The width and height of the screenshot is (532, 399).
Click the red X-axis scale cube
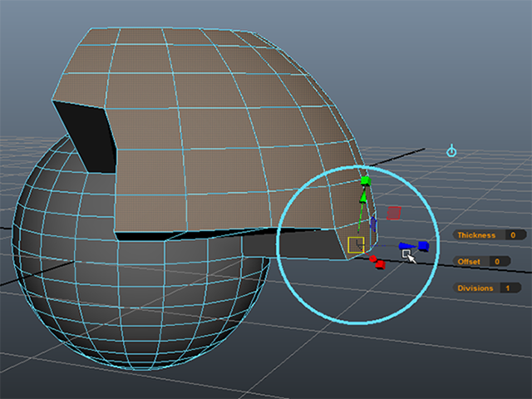pyautogui.click(x=381, y=264)
